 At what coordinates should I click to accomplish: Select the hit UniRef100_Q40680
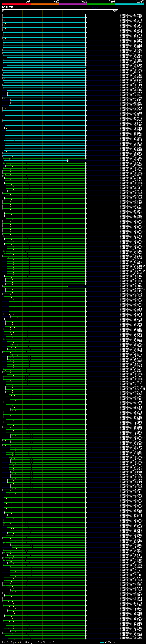pyautogui.click(x=131, y=138)
